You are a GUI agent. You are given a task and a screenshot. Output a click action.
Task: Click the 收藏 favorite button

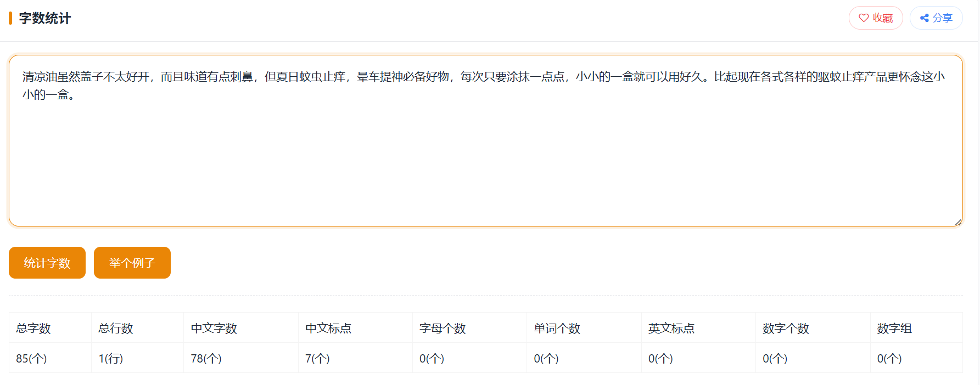click(876, 18)
